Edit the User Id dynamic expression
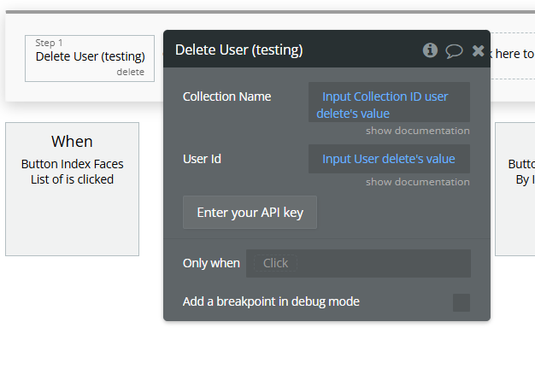The image size is (535, 392). pos(389,159)
